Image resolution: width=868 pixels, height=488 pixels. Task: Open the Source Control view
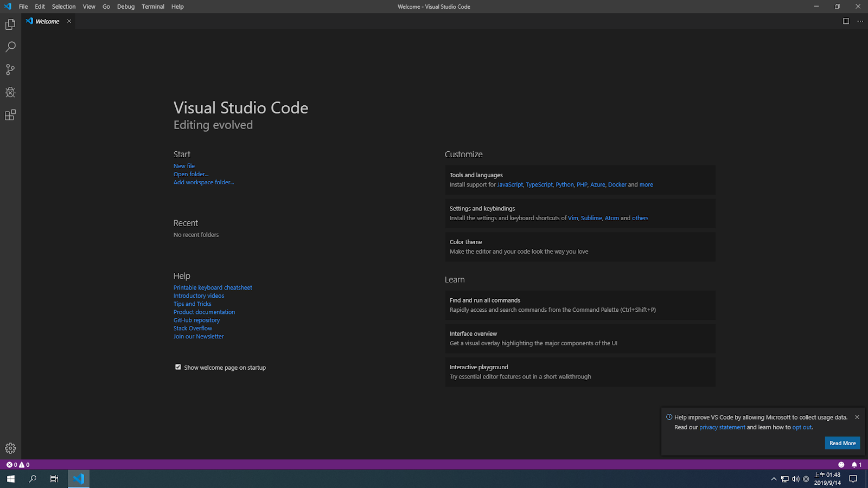(x=10, y=69)
